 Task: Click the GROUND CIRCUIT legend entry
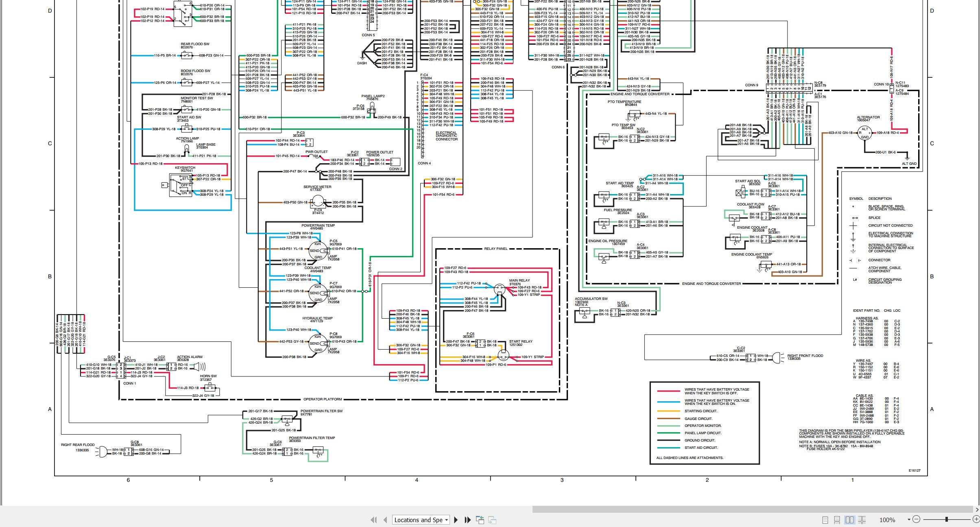(x=699, y=440)
